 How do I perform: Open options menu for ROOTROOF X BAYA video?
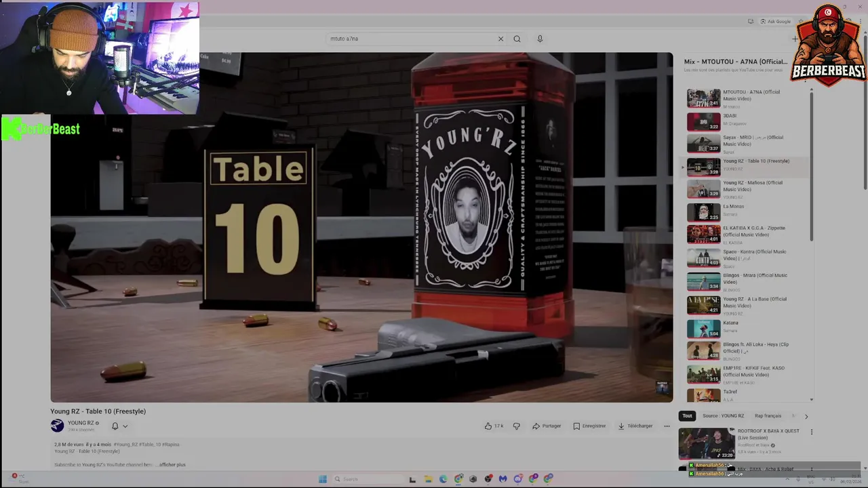pos(811,432)
